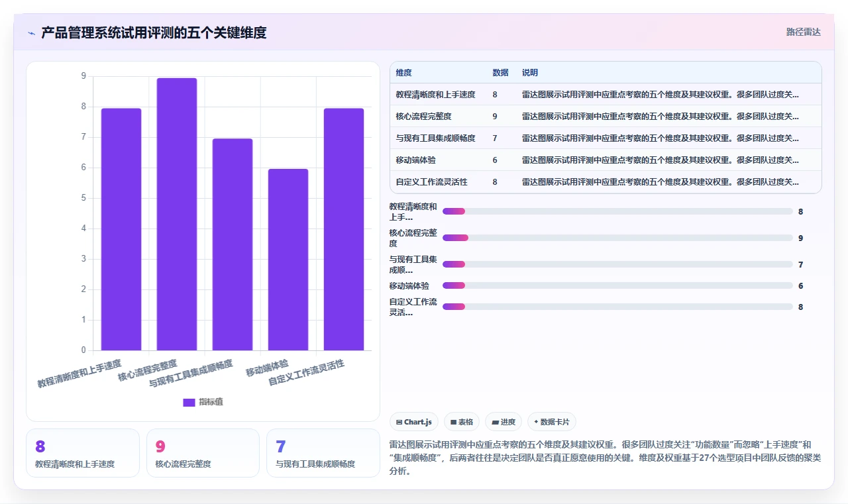The width and height of the screenshot is (848, 504).
Task: Open the data card showing 8 教程清晰度和上手速度
Action: pos(83,453)
